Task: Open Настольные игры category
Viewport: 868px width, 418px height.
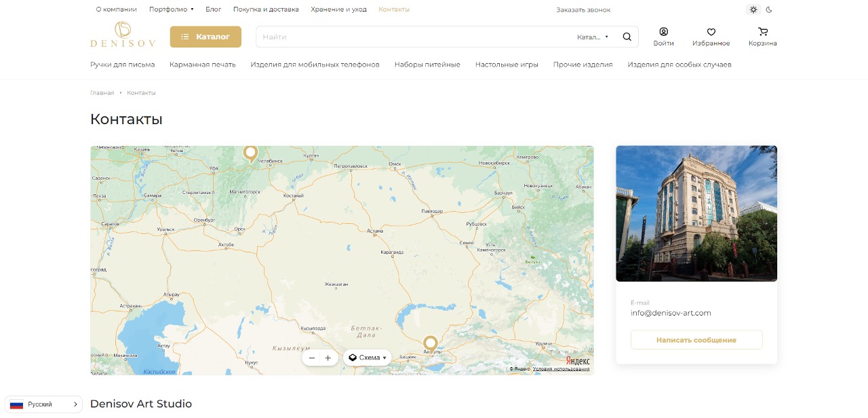Action: (507, 64)
